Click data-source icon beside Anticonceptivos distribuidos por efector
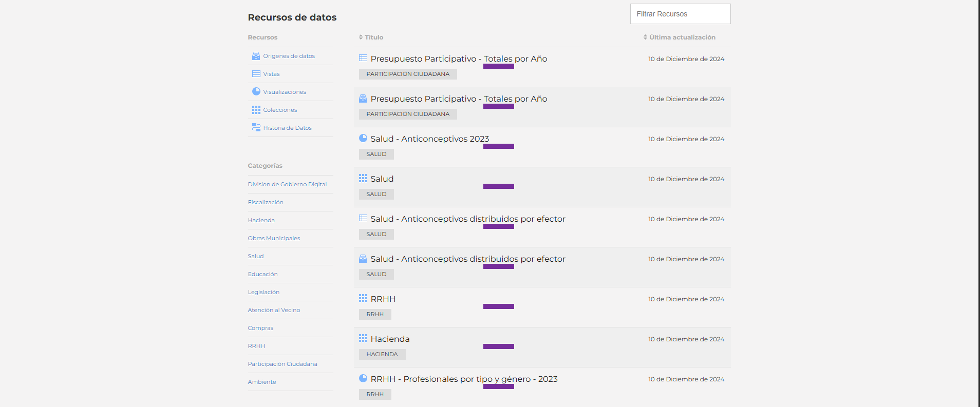 (x=363, y=258)
